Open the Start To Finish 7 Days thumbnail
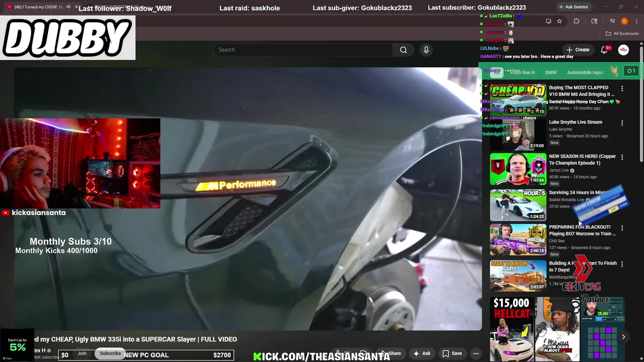 [518, 276]
